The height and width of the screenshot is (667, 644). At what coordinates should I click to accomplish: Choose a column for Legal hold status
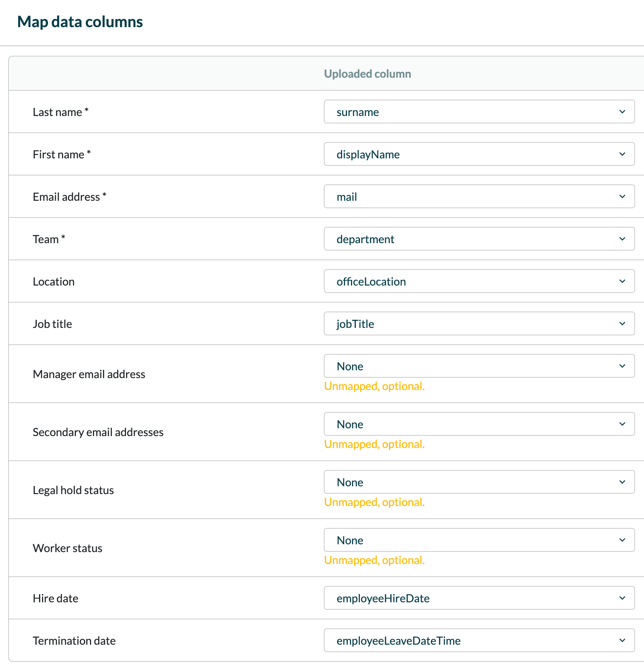coord(479,482)
